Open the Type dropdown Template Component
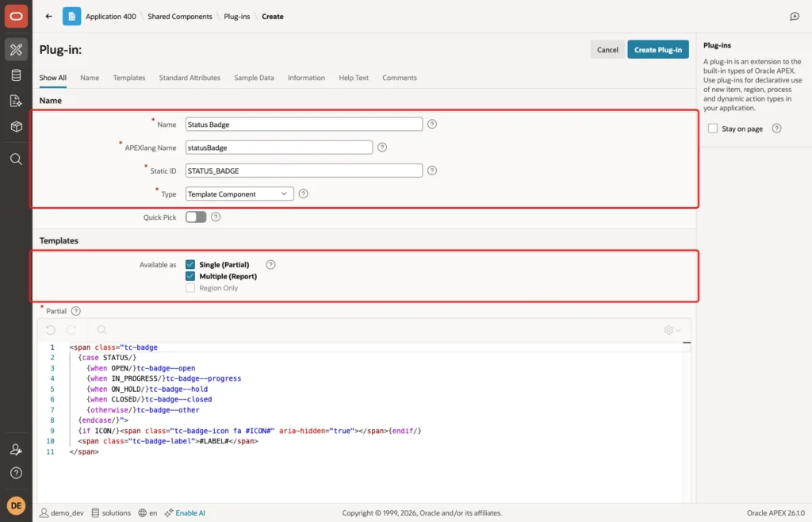This screenshot has height=522, width=812. (239, 194)
